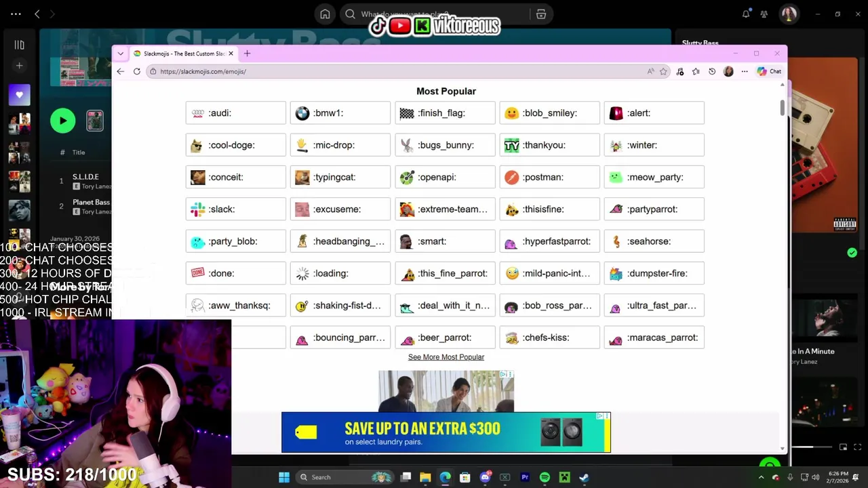Viewport: 868px width, 488px height.
Task: Click the webpage vertical scrollbar thumb
Action: point(782,108)
